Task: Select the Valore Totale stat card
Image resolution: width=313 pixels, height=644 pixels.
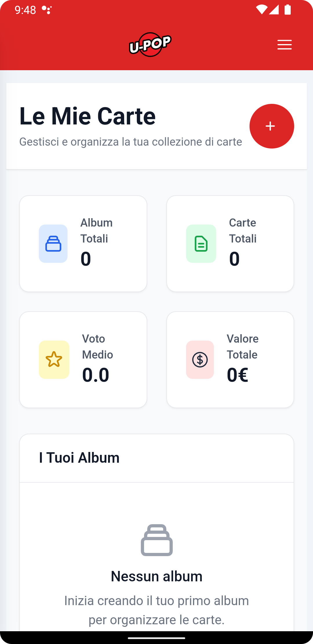Action: tap(230, 360)
